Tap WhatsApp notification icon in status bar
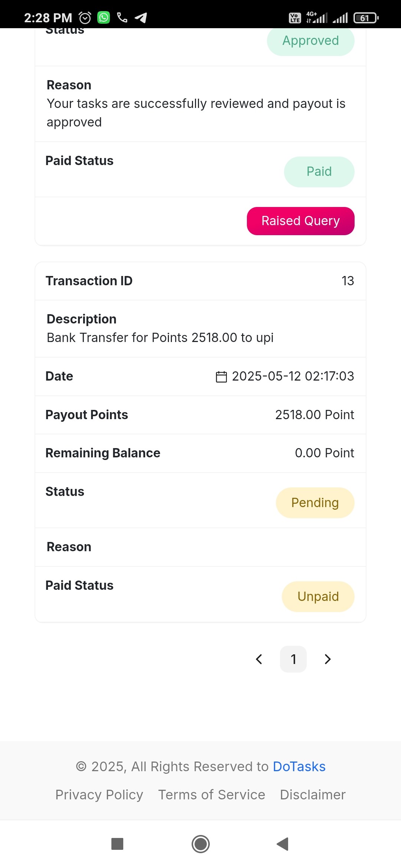Screen dimensions: 401x868 [x=104, y=17]
